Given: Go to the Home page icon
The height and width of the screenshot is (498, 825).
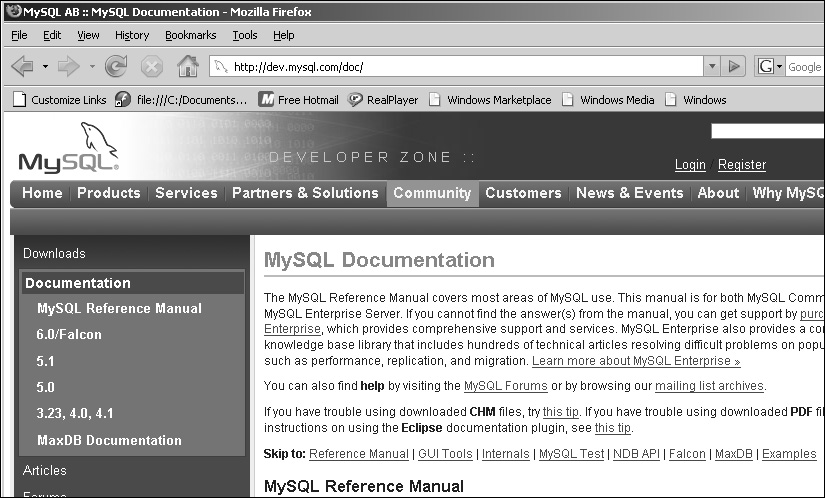Looking at the screenshot, I should coord(187,66).
